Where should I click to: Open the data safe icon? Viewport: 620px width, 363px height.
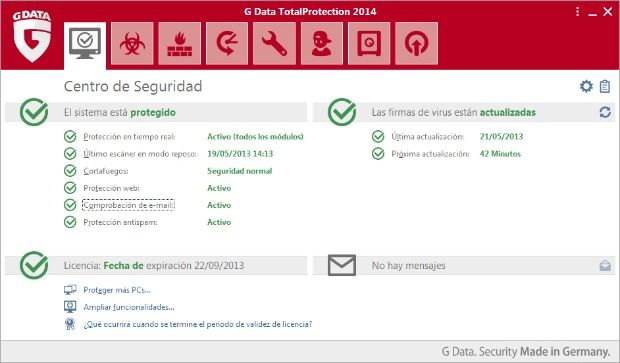pos(369,43)
